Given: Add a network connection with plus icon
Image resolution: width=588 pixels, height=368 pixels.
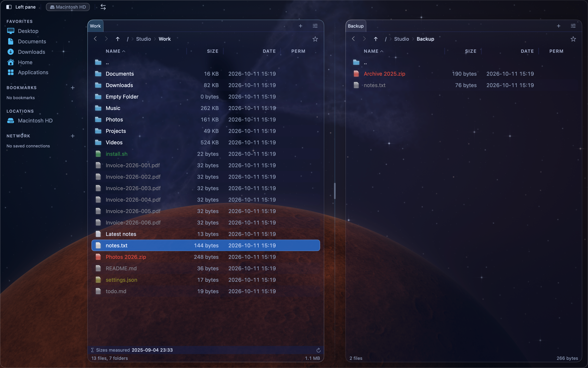Looking at the screenshot, I should coord(72,136).
